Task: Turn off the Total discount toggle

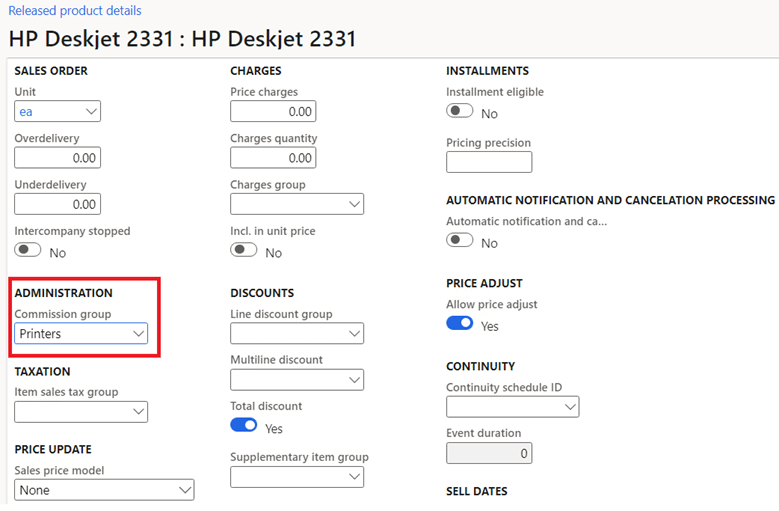Action: pyautogui.click(x=244, y=425)
